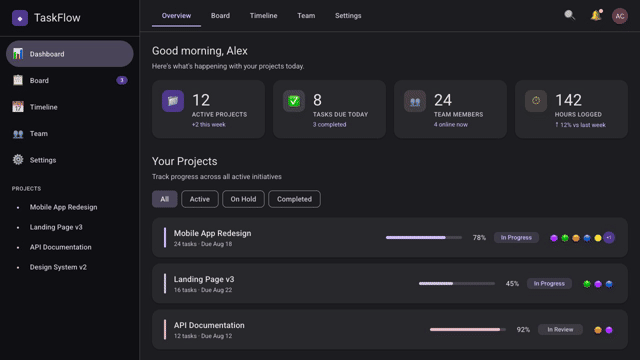
Task: Open Design System v2 sidebar project
Action: [x=58, y=267]
